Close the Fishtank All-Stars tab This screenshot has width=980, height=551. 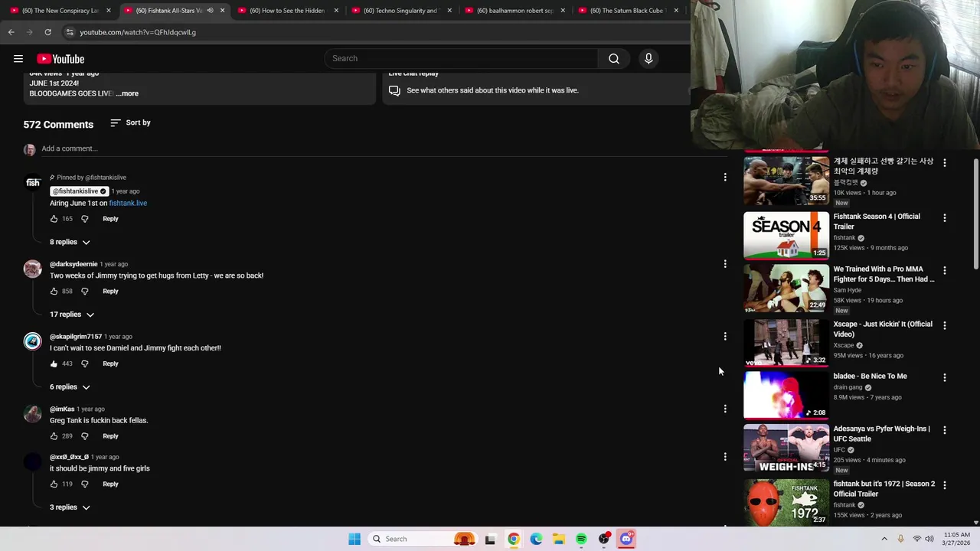pyautogui.click(x=222, y=11)
